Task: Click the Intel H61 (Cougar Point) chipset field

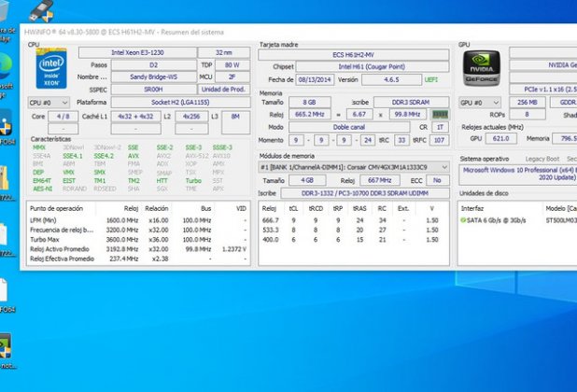Action: tap(373, 66)
